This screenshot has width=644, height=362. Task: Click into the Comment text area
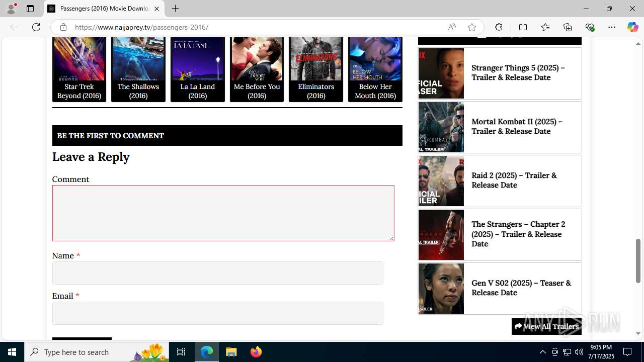pyautogui.click(x=223, y=213)
